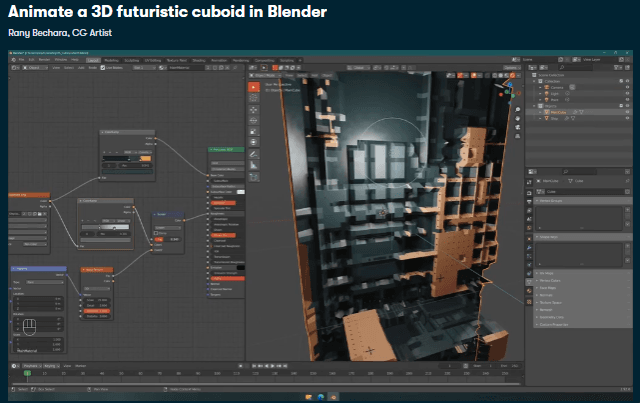
Task: Select the Select Box tool in viewport toolbar
Action: point(253,87)
